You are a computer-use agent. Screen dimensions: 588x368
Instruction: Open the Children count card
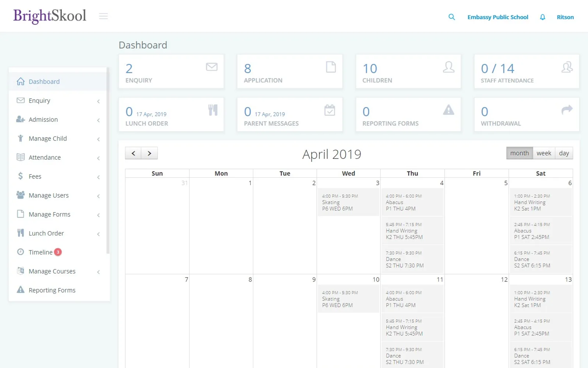click(408, 71)
